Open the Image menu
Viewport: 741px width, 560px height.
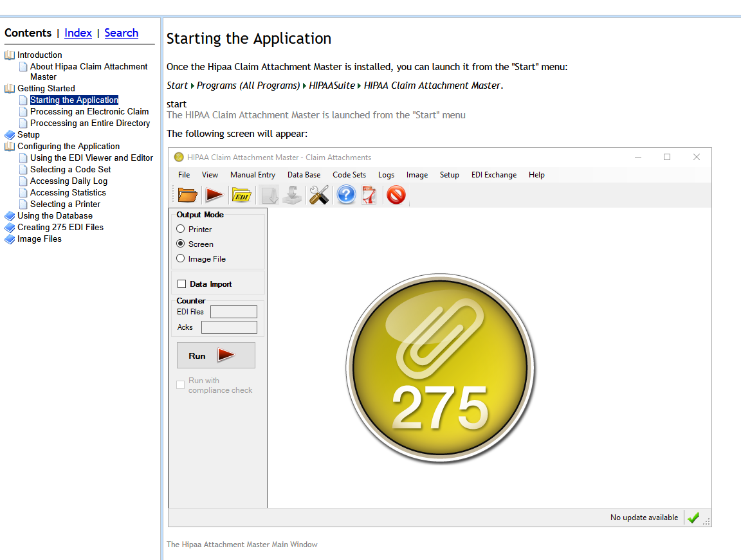click(417, 175)
